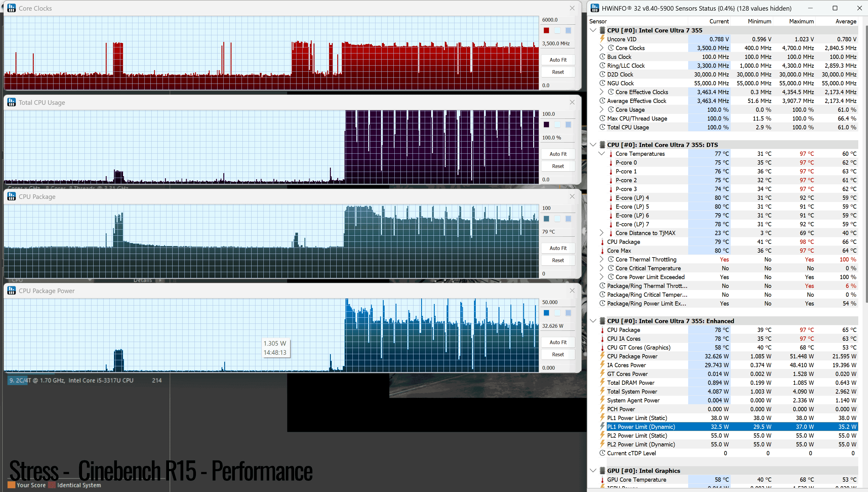The width and height of the screenshot is (868, 492).
Task: Collapse the CPU Enhanced sensor group
Action: (593, 321)
